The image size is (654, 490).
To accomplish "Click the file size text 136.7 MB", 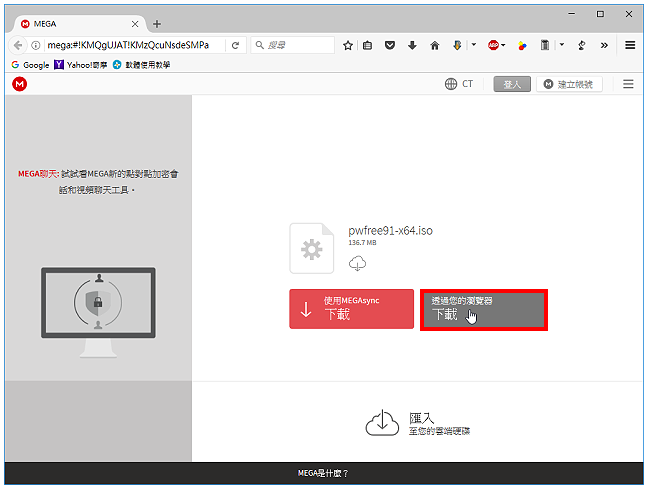I will (362, 243).
